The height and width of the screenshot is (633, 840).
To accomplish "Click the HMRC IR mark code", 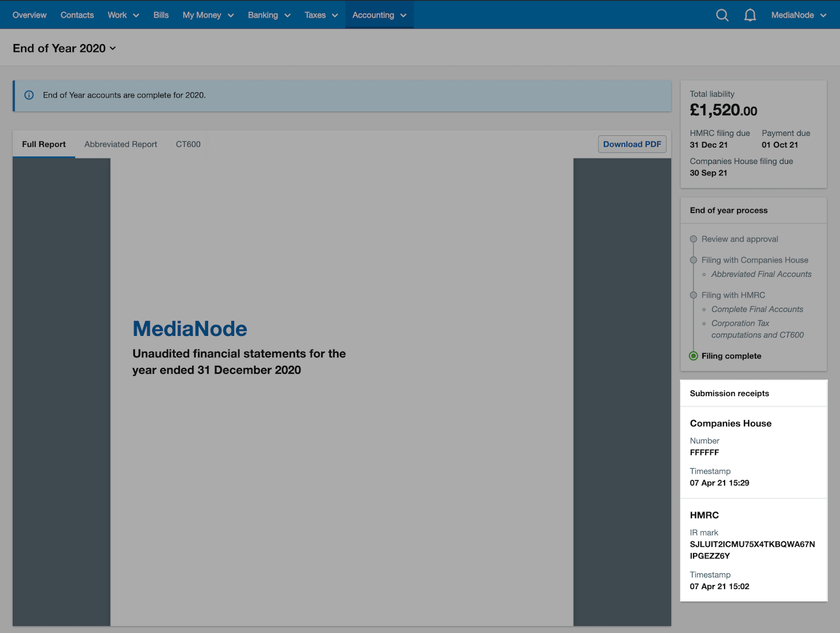I will [x=752, y=550].
